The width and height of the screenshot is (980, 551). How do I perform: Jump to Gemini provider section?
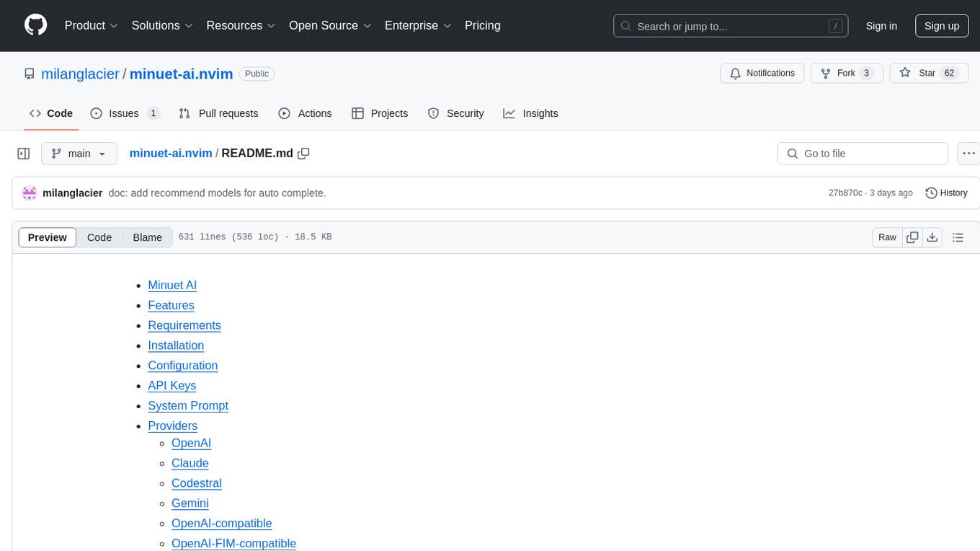(x=190, y=503)
